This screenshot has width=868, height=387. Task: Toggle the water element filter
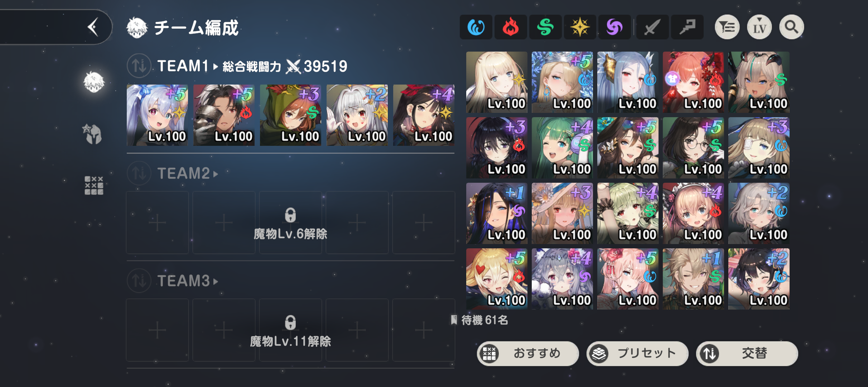pyautogui.click(x=476, y=27)
